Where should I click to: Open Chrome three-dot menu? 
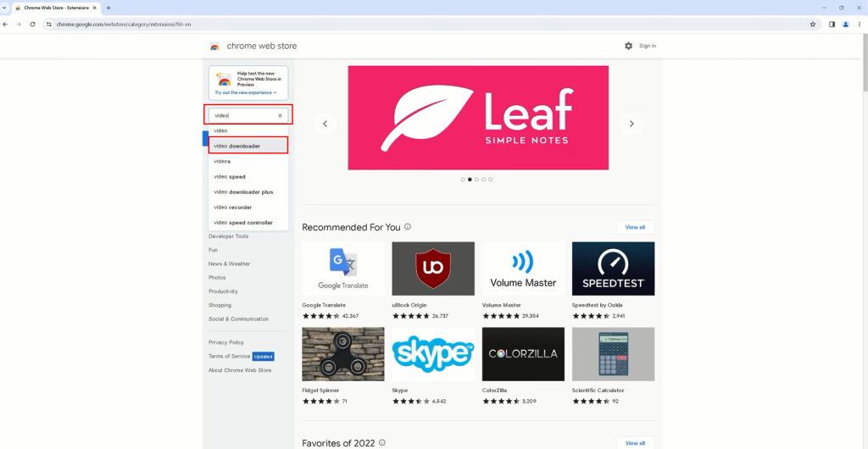[859, 24]
